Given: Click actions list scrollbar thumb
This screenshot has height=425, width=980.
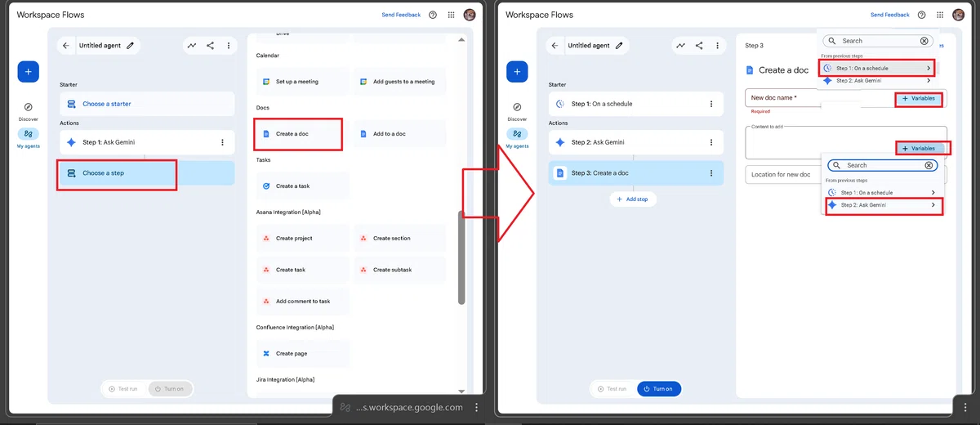Looking at the screenshot, I should (461, 257).
